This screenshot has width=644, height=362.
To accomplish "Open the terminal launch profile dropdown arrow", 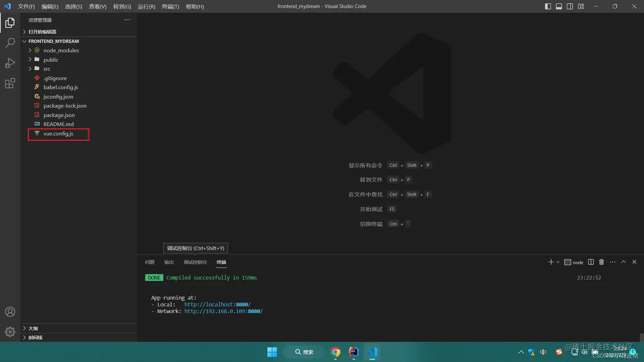I will [x=558, y=262].
